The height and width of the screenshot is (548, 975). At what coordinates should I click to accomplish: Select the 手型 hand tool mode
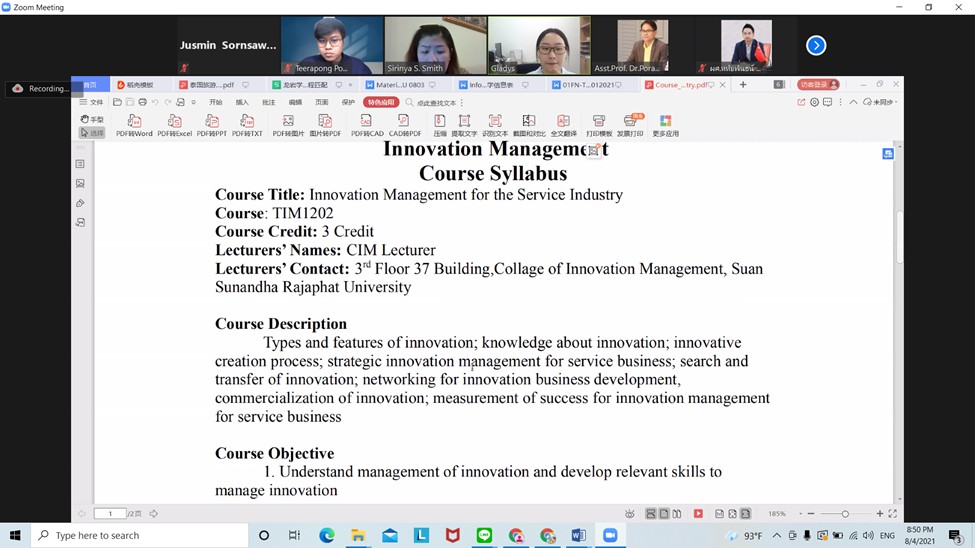(91, 119)
